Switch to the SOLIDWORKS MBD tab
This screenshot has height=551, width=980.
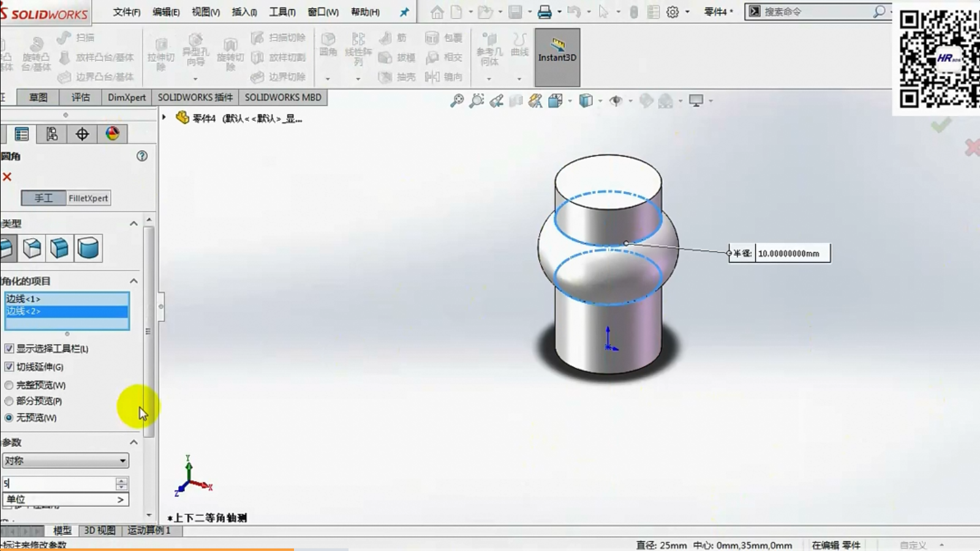pyautogui.click(x=283, y=97)
